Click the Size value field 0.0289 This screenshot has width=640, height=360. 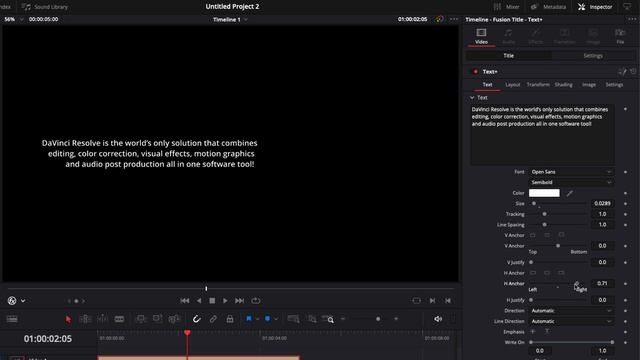pyautogui.click(x=602, y=203)
